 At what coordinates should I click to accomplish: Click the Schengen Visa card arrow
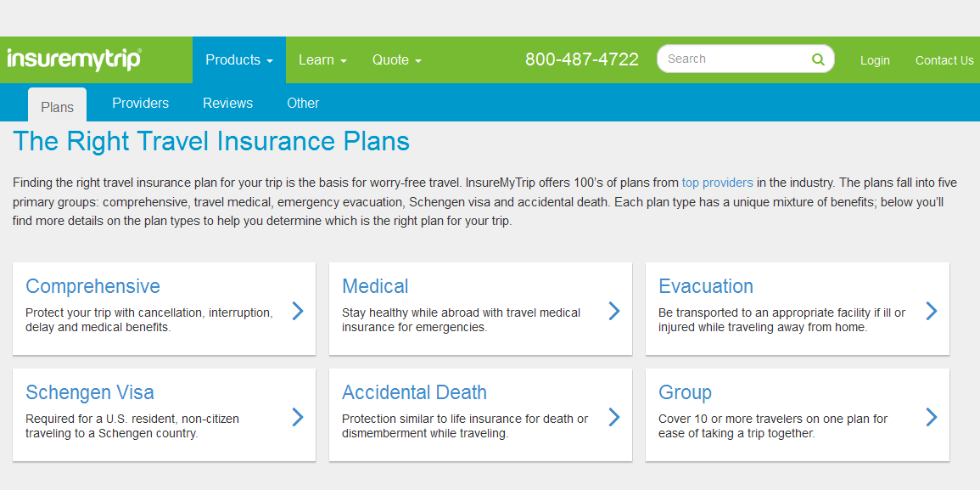(298, 417)
